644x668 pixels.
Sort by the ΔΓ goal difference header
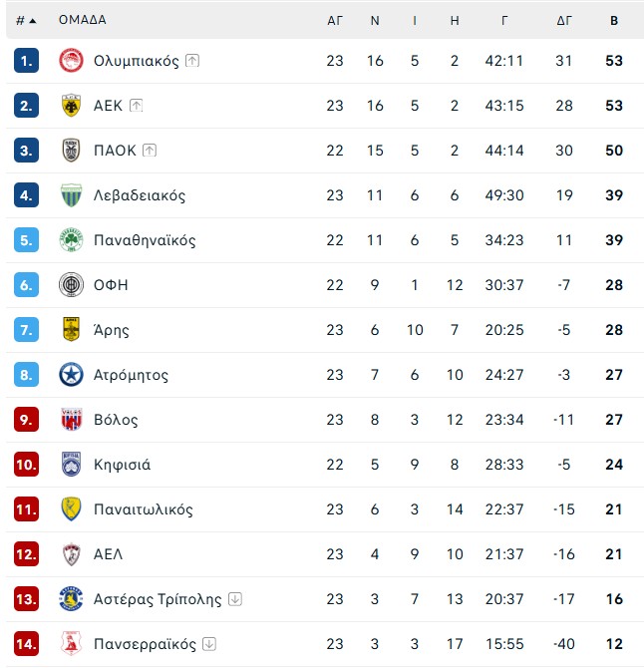pyautogui.click(x=565, y=20)
